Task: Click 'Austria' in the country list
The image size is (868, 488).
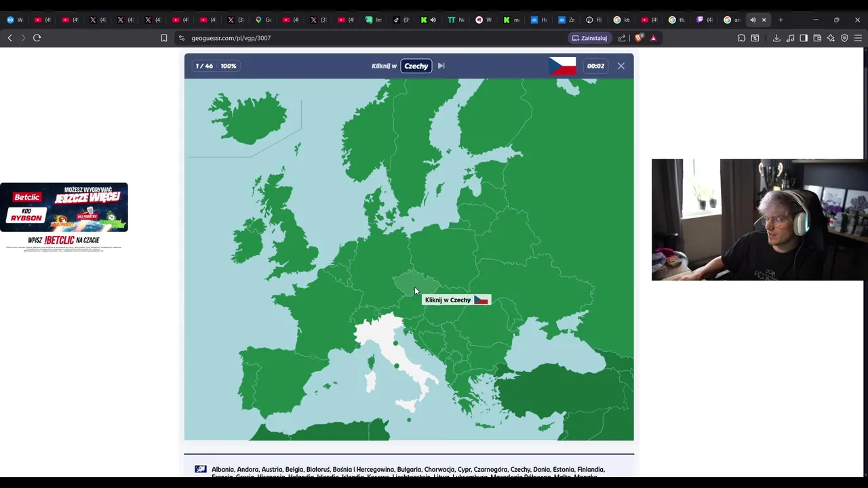Action: [271, 469]
